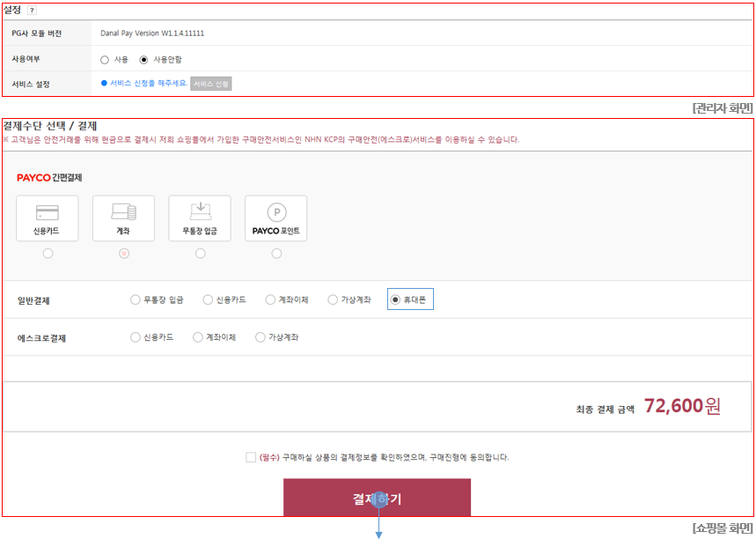The image size is (756, 539).
Task: Choose 일반결제 신용카드 radio option
Action: (x=208, y=300)
